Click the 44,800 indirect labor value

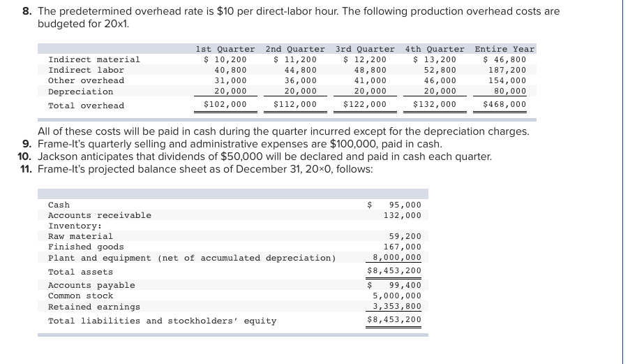point(301,71)
